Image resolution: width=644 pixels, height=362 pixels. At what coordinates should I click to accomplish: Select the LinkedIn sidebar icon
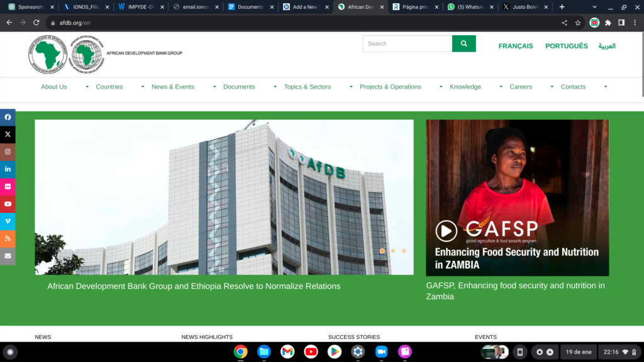[x=8, y=168]
